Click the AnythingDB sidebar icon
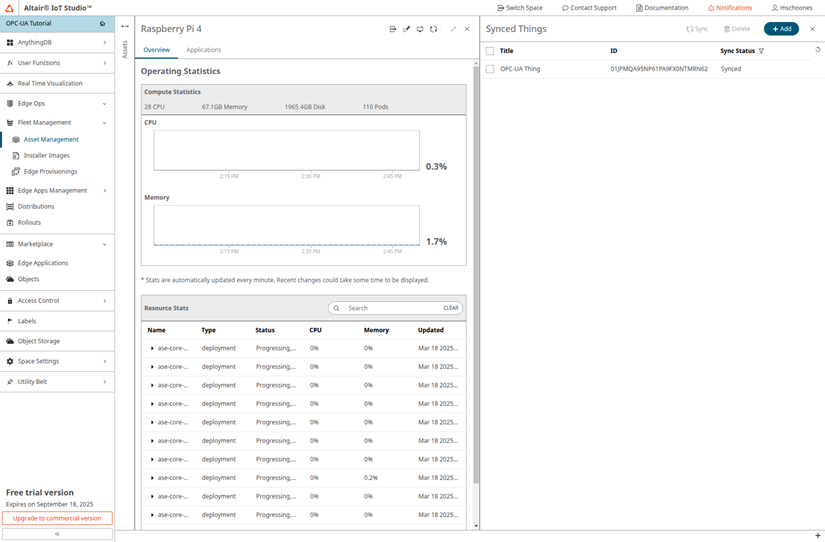Screen dimensions: 825x542 click(9, 43)
